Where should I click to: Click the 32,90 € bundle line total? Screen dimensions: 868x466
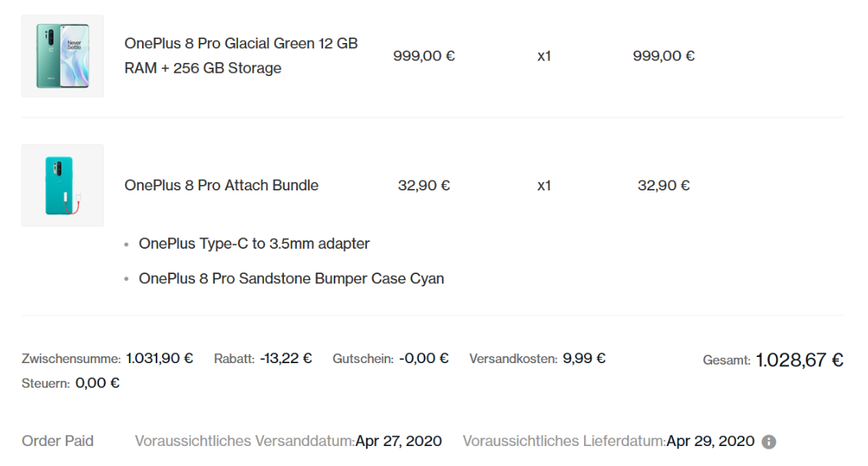tap(664, 186)
